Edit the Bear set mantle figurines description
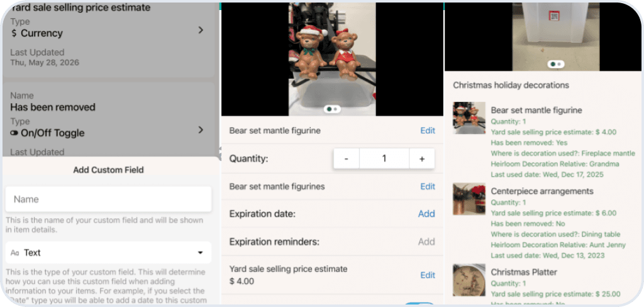644x307 pixels. (428, 187)
